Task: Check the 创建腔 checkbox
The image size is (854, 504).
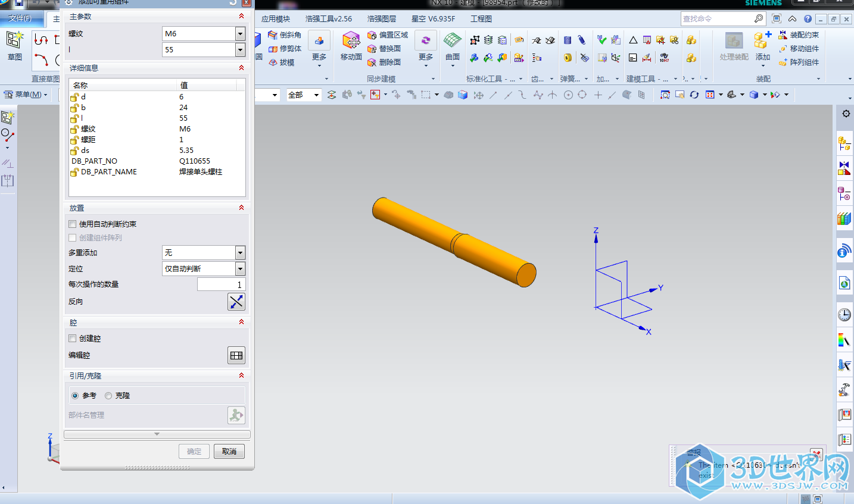Action: (x=73, y=339)
